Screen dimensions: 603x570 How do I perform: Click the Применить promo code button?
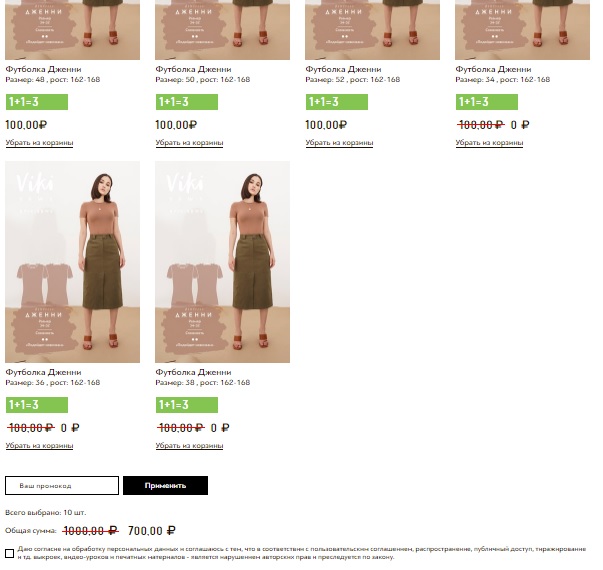pos(165,486)
